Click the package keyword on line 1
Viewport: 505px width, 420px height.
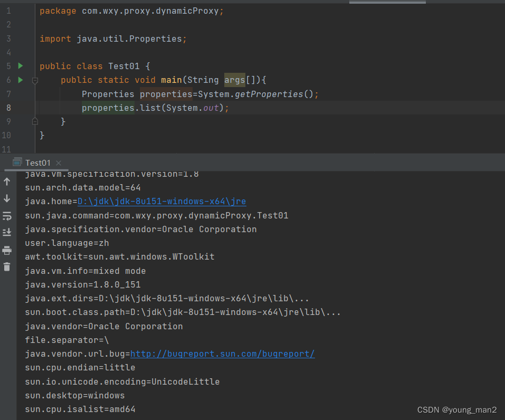point(58,11)
